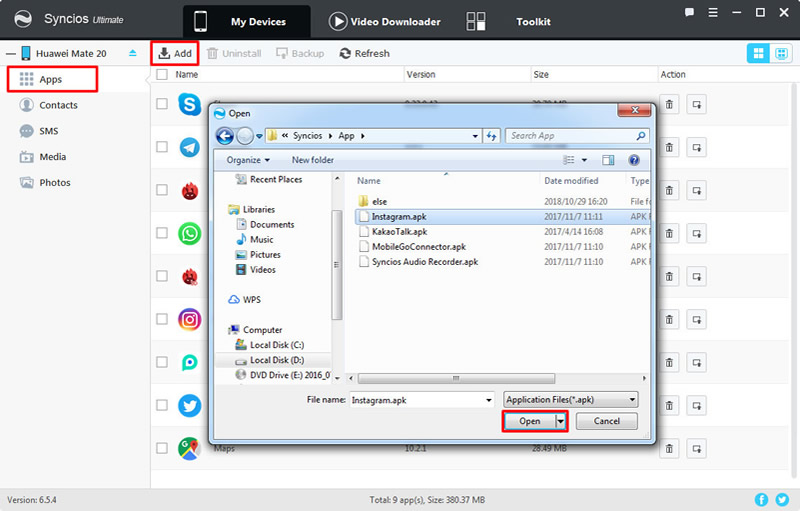
Task: Click the uninstall trash icon in Twitter row
Action: pos(669,406)
